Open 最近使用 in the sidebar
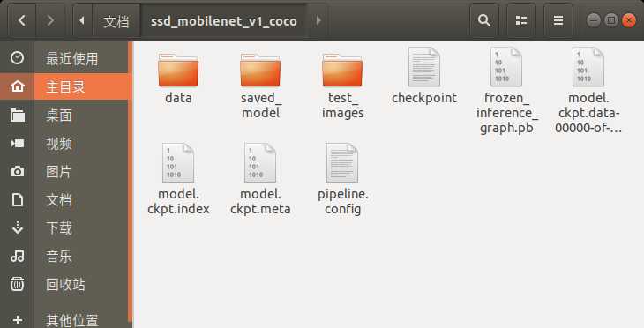The height and width of the screenshot is (328, 644). [x=71, y=59]
